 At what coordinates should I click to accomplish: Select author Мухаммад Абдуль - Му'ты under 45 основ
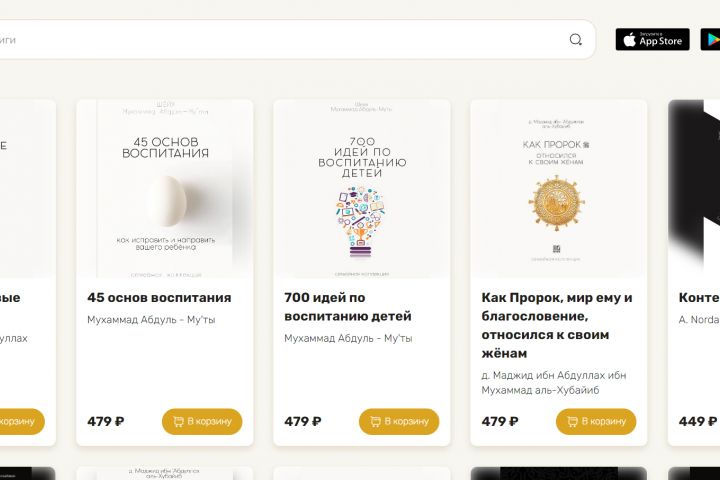click(151, 320)
